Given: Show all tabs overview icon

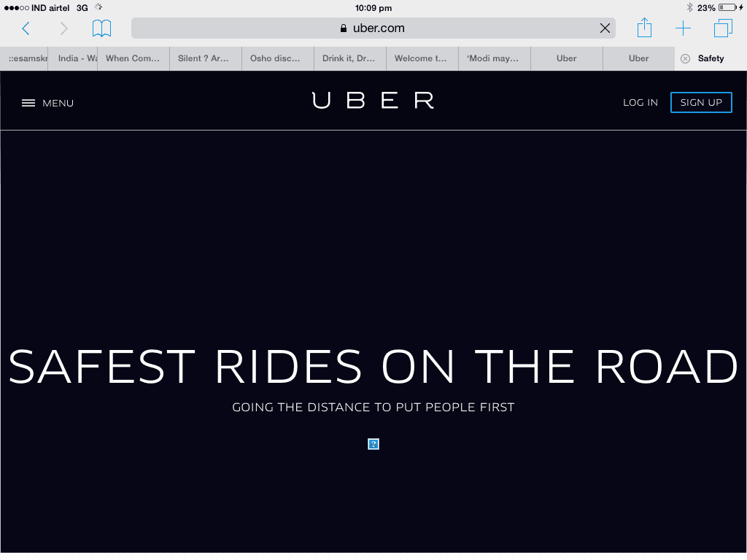Looking at the screenshot, I should click(723, 28).
